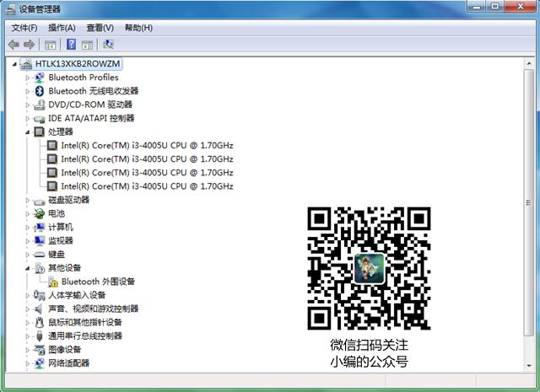The height and width of the screenshot is (392, 540).
Task: Select the IDE ATA/ATAPI 控制器 label
Action: (91, 118)
